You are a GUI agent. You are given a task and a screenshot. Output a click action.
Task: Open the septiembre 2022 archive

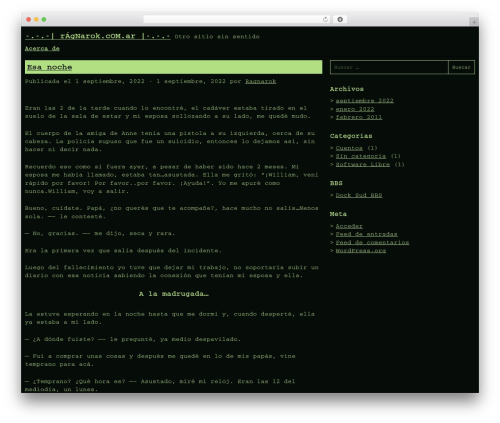(364, 101)
